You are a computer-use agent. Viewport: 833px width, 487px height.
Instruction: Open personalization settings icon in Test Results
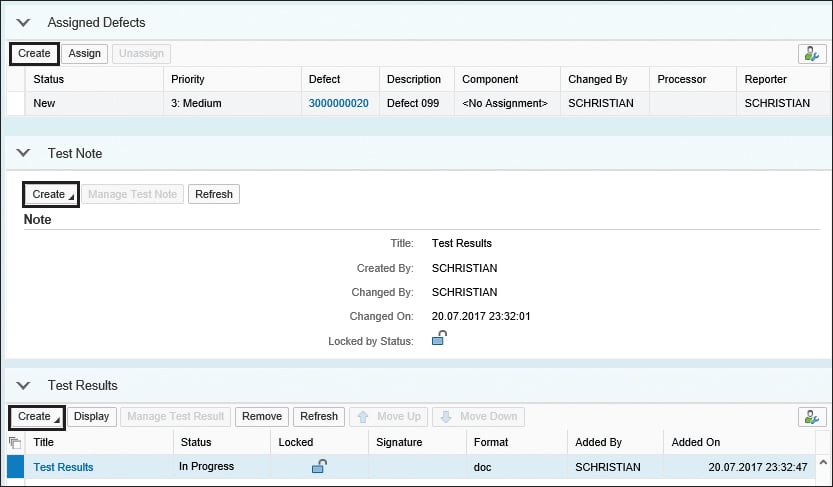811,417
